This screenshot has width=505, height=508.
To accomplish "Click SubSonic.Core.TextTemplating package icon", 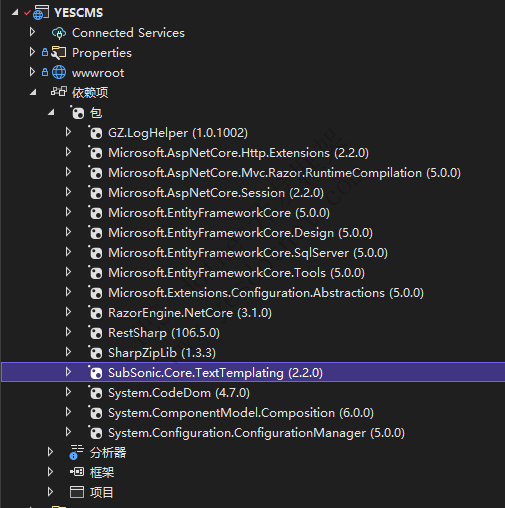I will click(96, 373).
